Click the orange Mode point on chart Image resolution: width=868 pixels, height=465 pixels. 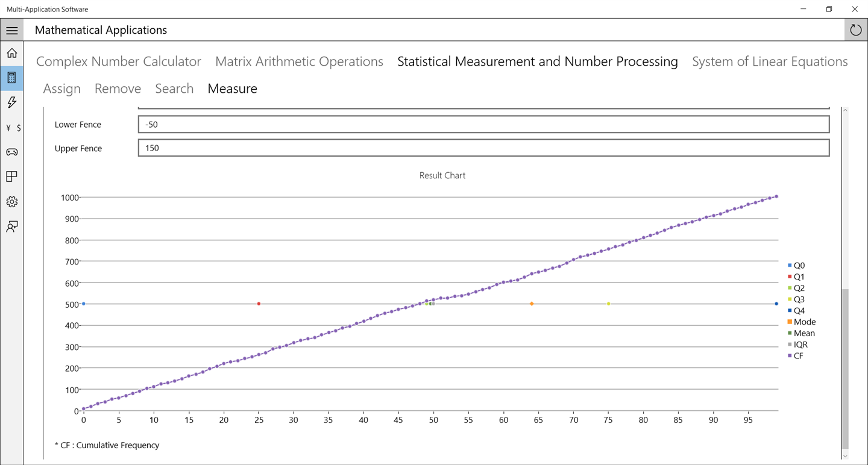(x=532, y=304)
